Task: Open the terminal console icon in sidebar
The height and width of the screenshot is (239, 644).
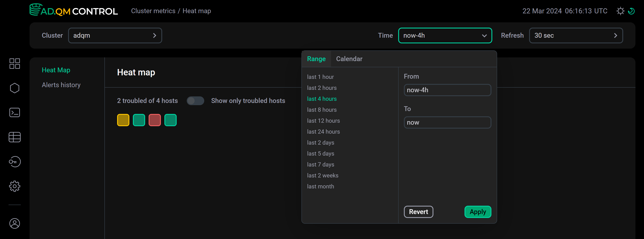Action: pyautogui.click(x=14, y=112)
